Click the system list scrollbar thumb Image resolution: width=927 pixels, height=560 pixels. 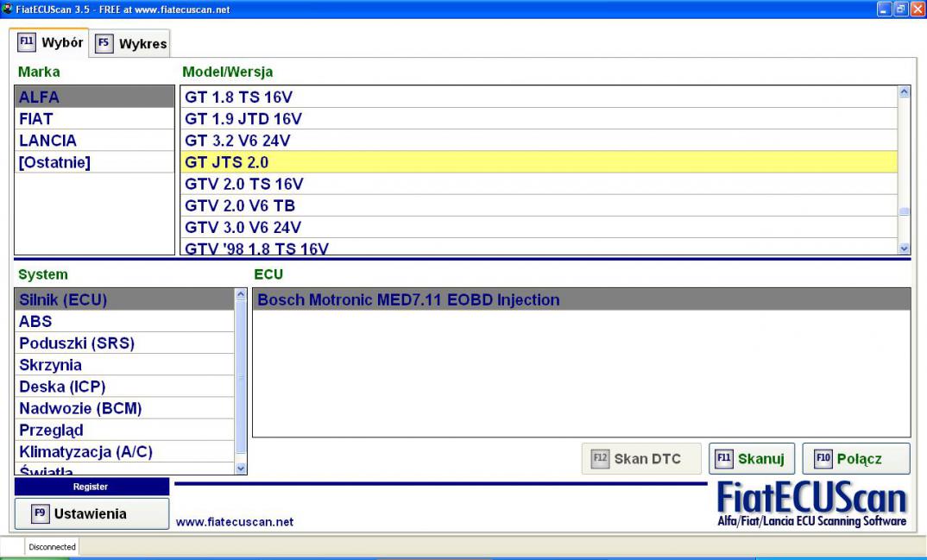pyautogui.click(x=241, y=377)
